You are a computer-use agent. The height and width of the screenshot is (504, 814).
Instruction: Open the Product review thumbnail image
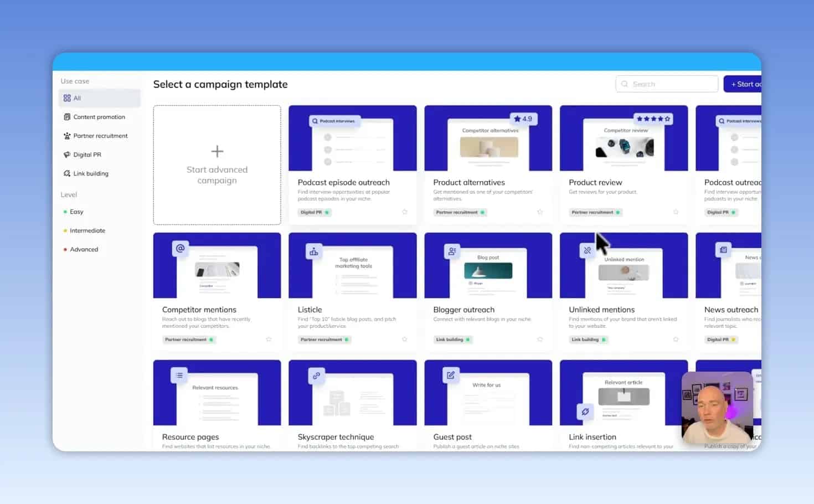624,138
